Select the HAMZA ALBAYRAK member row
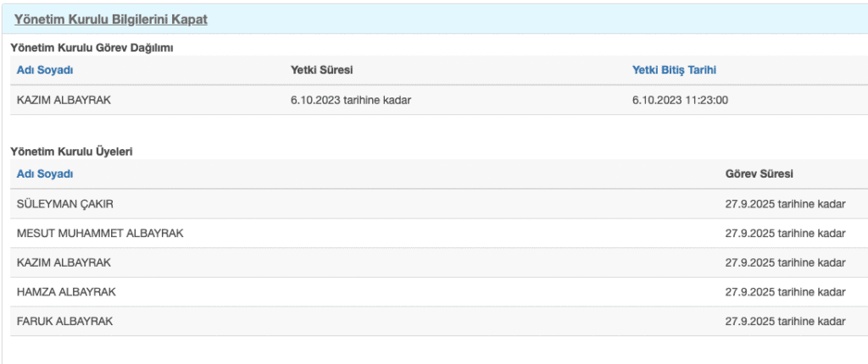The height and width of the screenshot is (364, 868). pyautogui.click(x=439, y=292)
